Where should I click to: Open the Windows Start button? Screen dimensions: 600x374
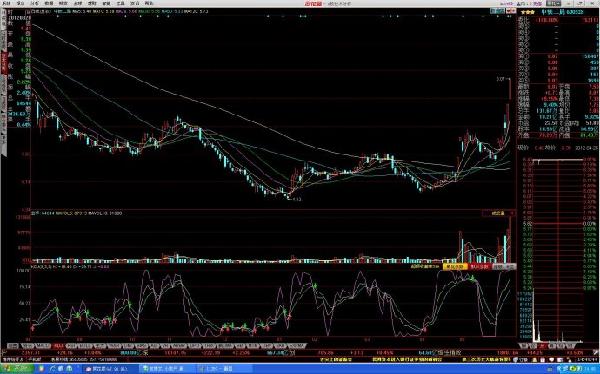tap(17, 369)
